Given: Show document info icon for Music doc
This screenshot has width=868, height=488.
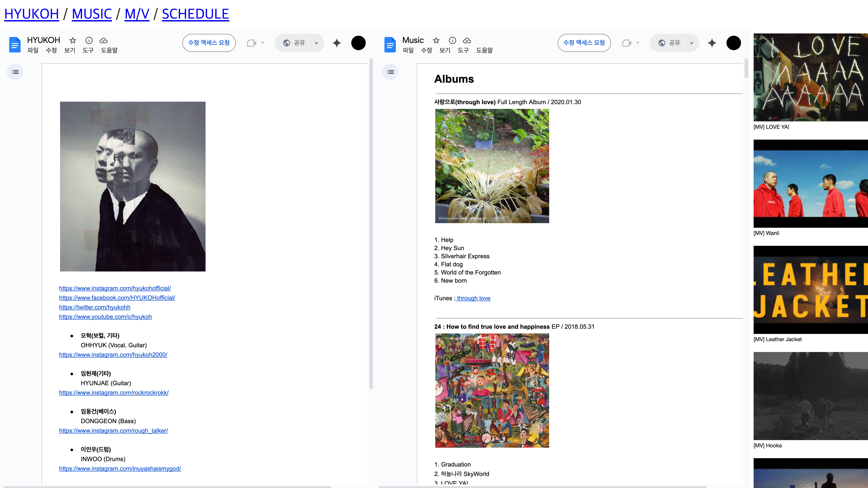Looking at the screenshot, I should tap(453, 40).
